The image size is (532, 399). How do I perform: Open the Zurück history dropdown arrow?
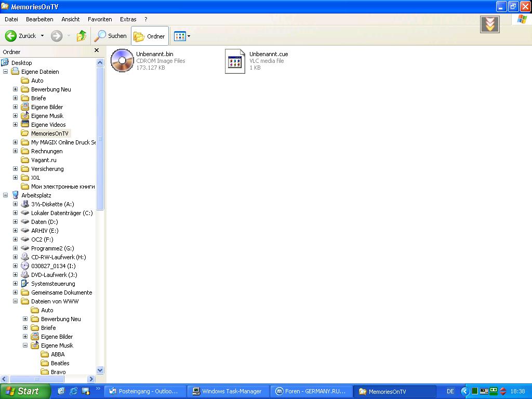[43, 36]
